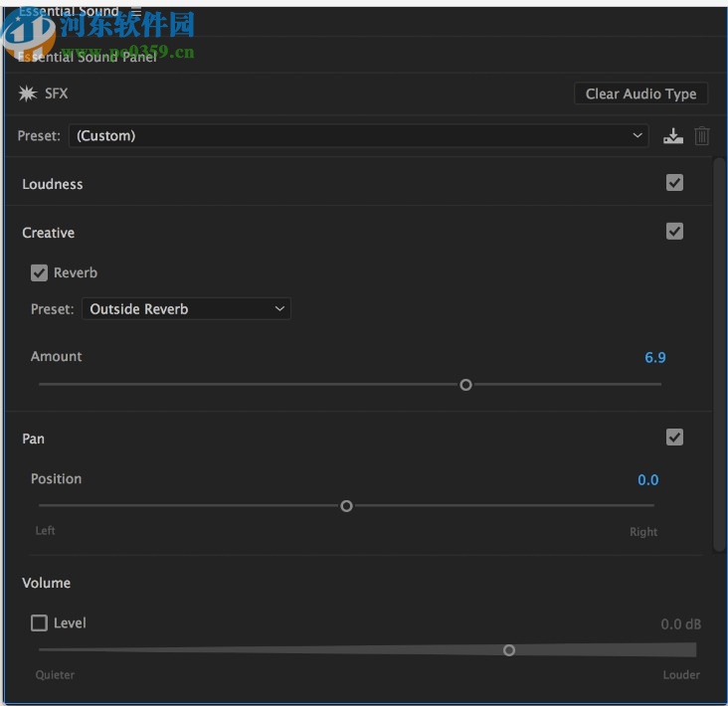The width and height of the screenshot is (728, 706).
Task: Open the Essential Sound panel menu icon
Action: [136, 11]
